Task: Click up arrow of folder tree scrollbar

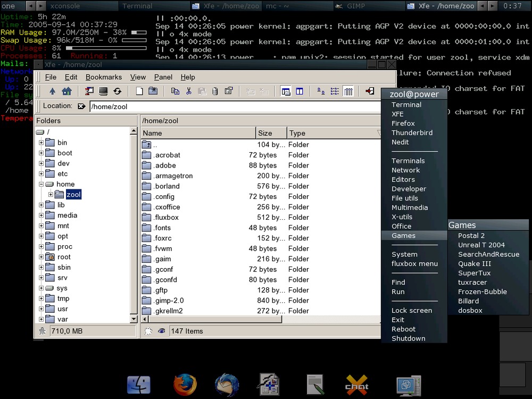Action: [x=134, y=131]
